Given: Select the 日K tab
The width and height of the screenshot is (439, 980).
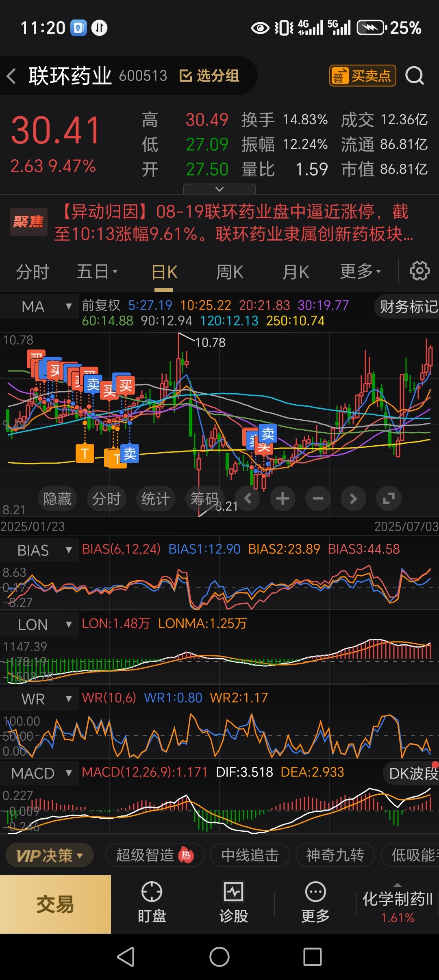Looking at the screenshot, I should [x=164, y=272].
